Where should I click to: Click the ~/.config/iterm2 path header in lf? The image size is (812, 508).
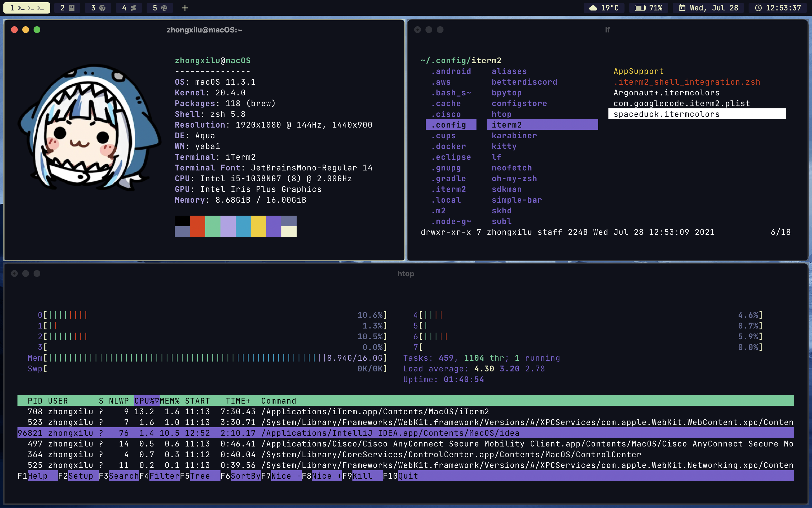tap(461, 60)
